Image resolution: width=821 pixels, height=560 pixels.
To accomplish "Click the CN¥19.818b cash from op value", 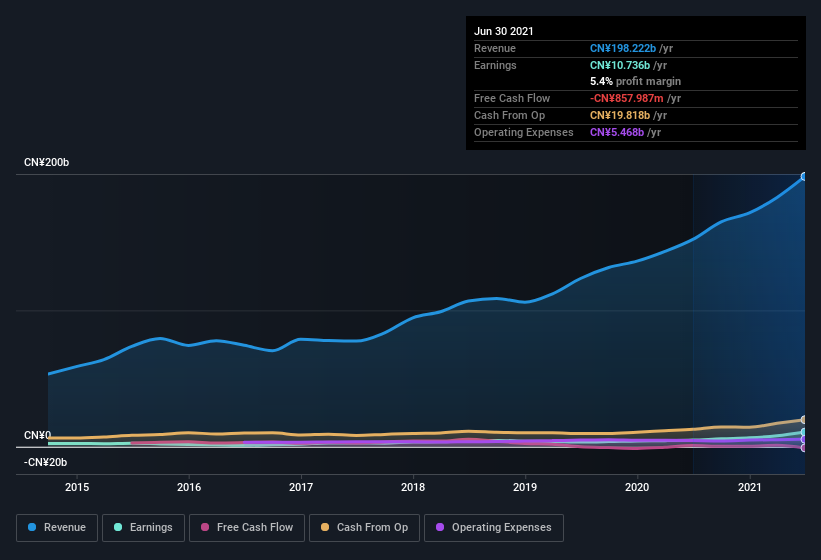I will coord(620,115).
